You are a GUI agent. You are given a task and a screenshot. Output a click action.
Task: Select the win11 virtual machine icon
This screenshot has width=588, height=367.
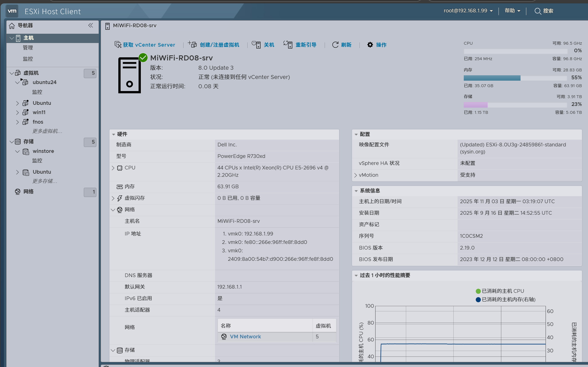coord(26,112)
